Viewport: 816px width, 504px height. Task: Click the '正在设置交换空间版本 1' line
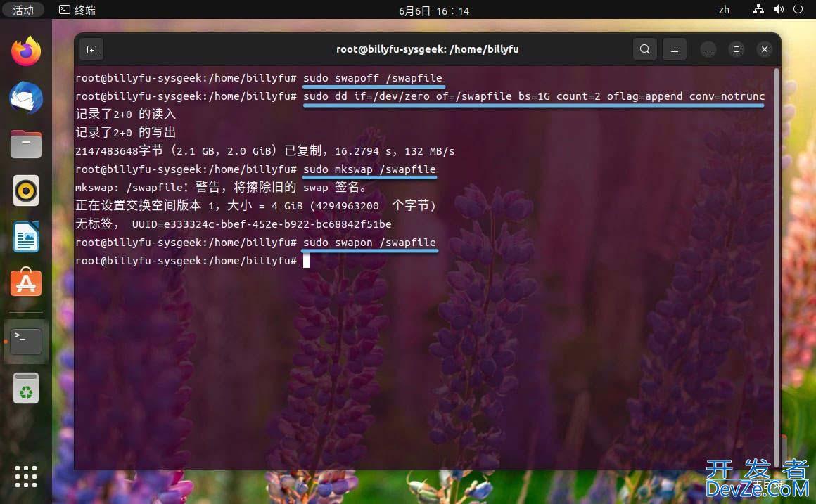coord(255,206)
